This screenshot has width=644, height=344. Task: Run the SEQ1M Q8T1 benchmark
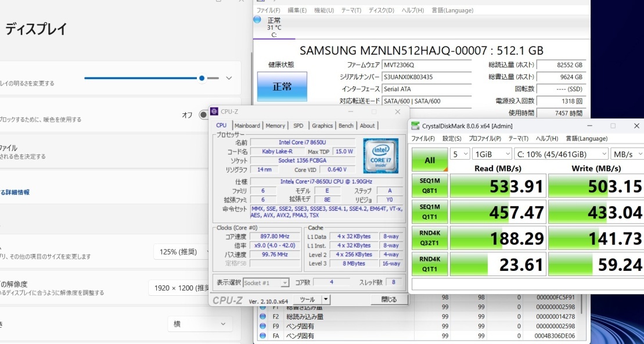click(x=430, y=186)
